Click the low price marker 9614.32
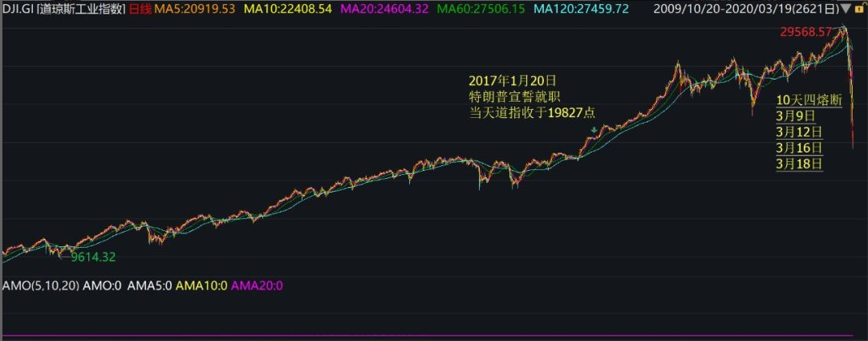The height and width of the screenshot is (341, 868). pyautogui.click(x=93, y=257)
